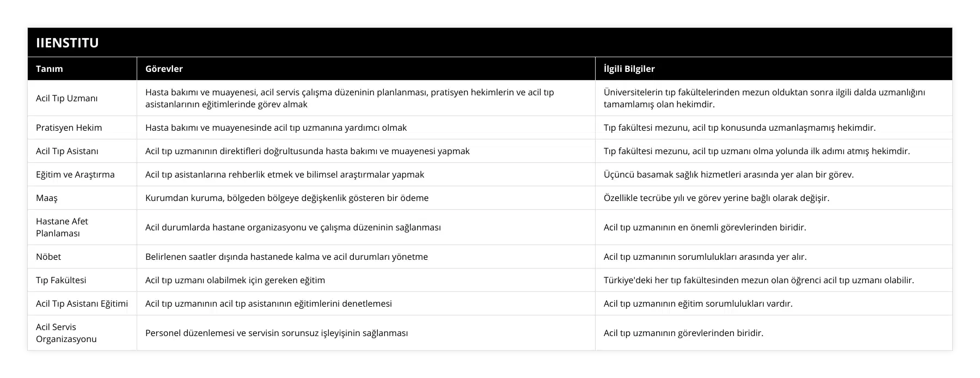The width and height of the screenshot is (980, 378).
Task: Select the Tanım column header
Action: point(50,69)
